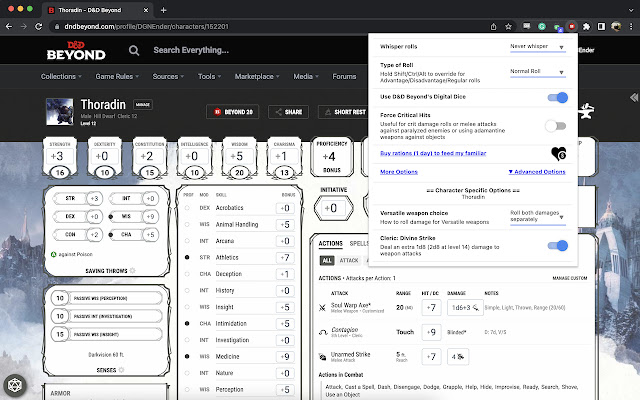Click the share page icon in address bar

point(493,27)
